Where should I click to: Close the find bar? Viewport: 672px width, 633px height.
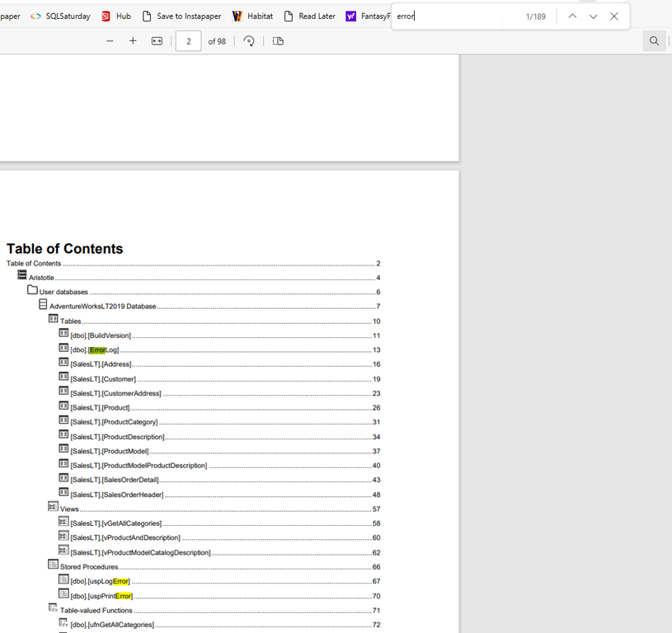(614, 16)
